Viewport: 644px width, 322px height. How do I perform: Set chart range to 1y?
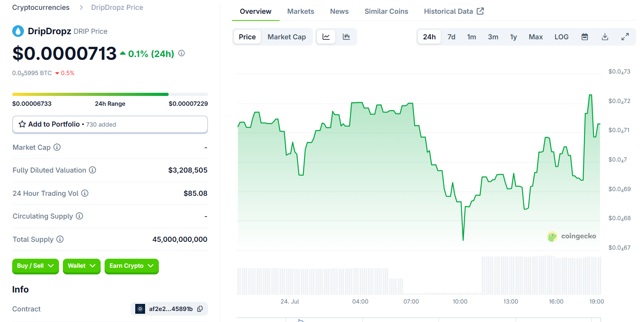[x=513, y=37]
